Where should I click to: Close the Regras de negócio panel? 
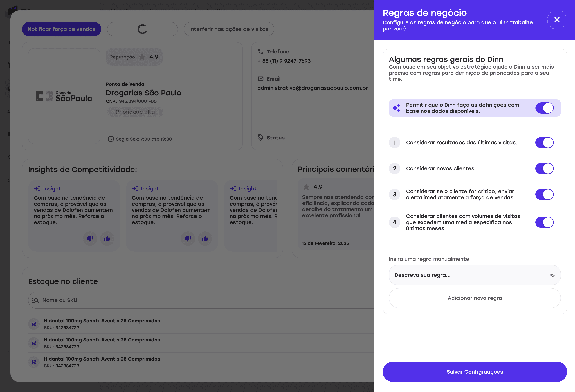pos(557,20)
